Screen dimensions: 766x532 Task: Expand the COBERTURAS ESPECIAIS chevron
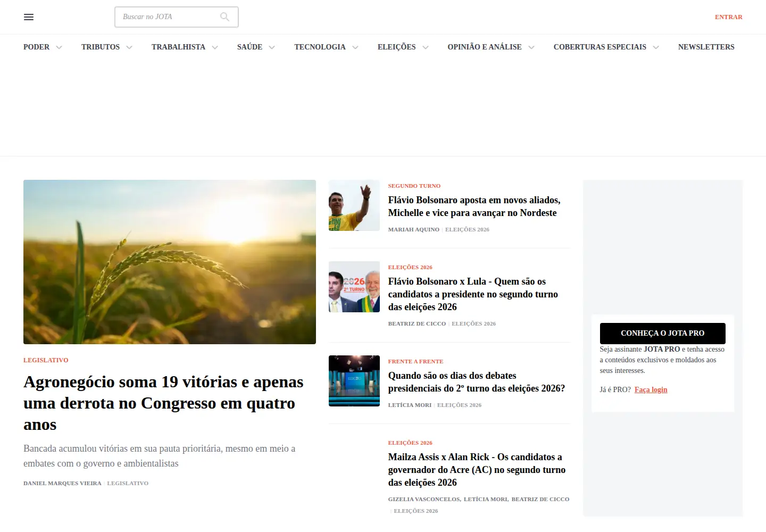click(656, 47)
